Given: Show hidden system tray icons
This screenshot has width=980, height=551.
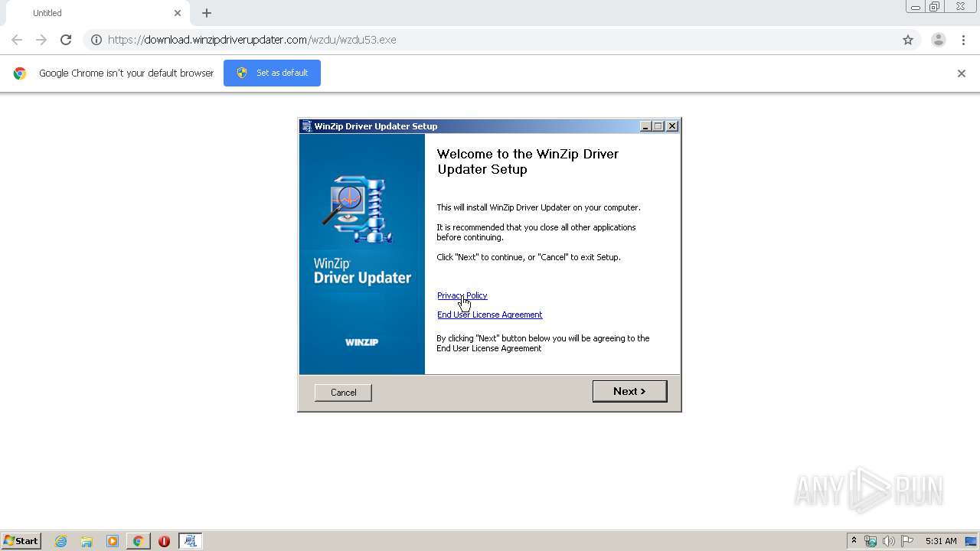Looking at the screenshot, I should [854, 541].
